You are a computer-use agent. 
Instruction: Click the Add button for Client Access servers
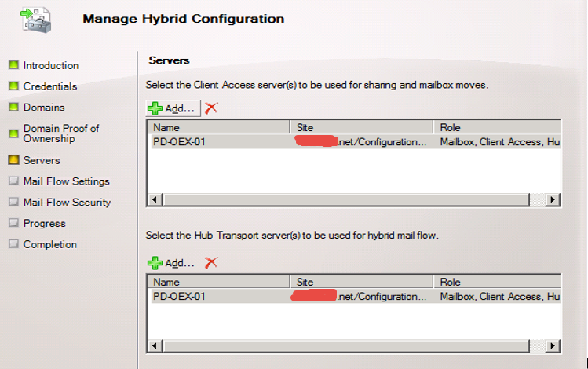click(x=173, y=108)
